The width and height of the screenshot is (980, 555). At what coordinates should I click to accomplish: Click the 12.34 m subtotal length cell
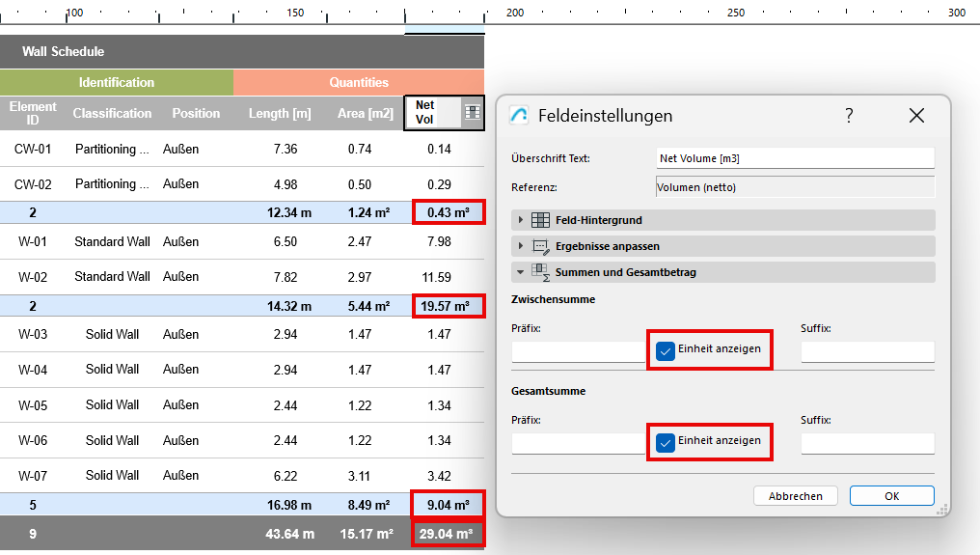click(x=288, y=212)
